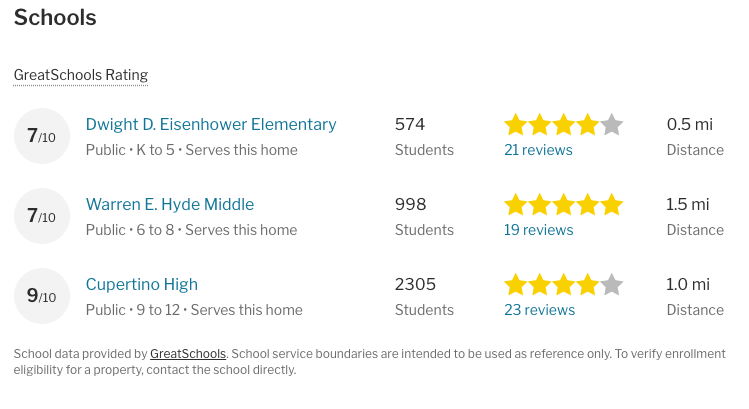Click the 9/10 rating badge for Cupertino High
Viewport: 749px width, 409px height.
tap(42, 296)
